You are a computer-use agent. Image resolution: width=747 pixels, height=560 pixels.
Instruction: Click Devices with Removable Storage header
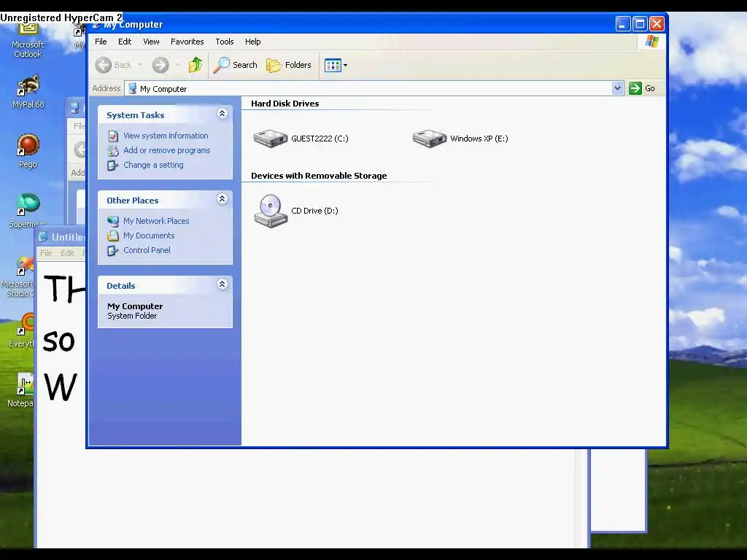319,176
